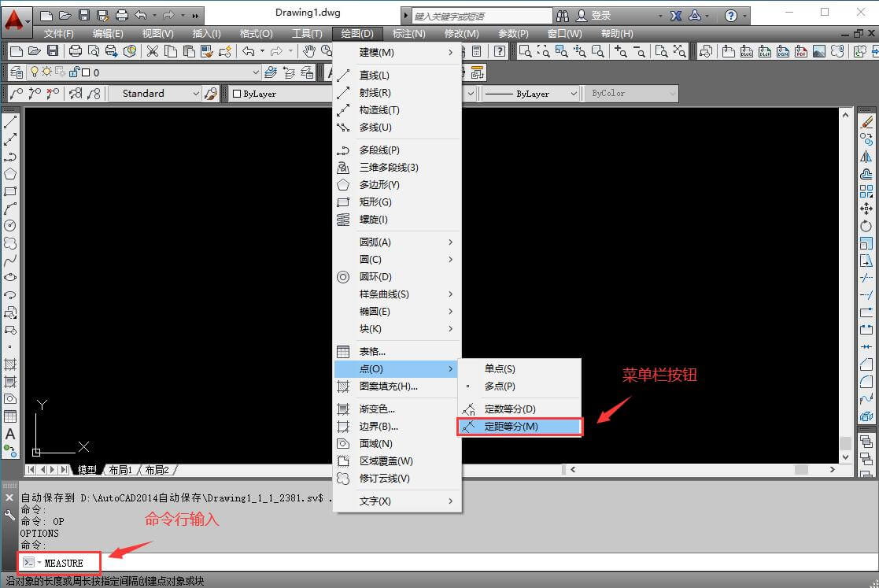Choose 图案填充(H)... in the Draw menu

pyautogui.click(x=397, y=386)
